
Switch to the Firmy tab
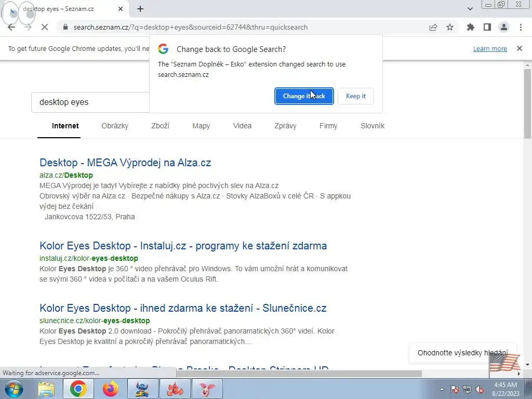(328, 126)
